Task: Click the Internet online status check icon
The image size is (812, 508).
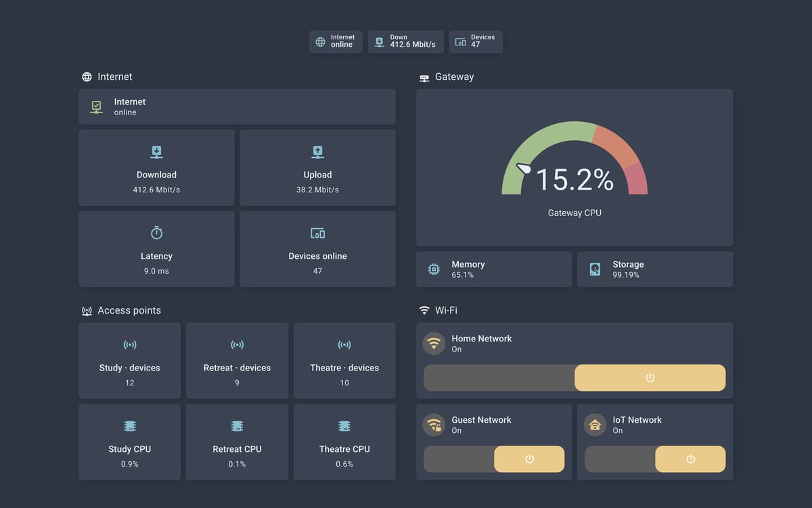Action: coord(97,107)
